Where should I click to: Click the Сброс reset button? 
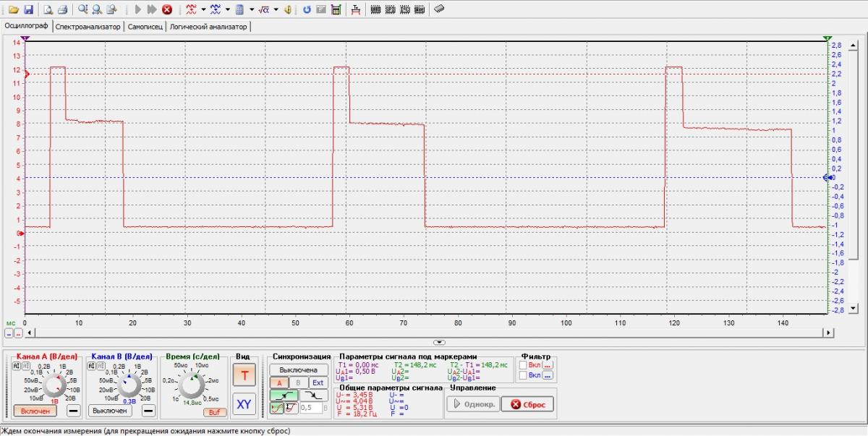click(527, 404)
